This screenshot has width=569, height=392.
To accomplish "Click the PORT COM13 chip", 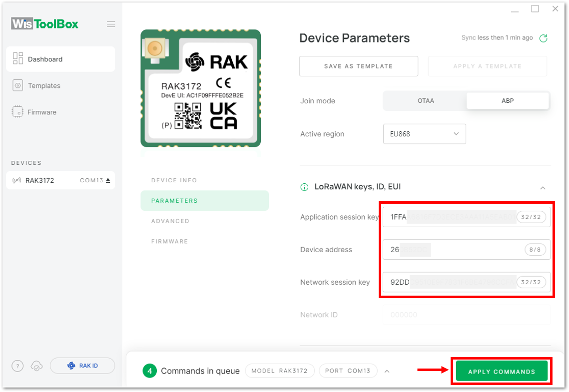I will [x=348, y=371].
